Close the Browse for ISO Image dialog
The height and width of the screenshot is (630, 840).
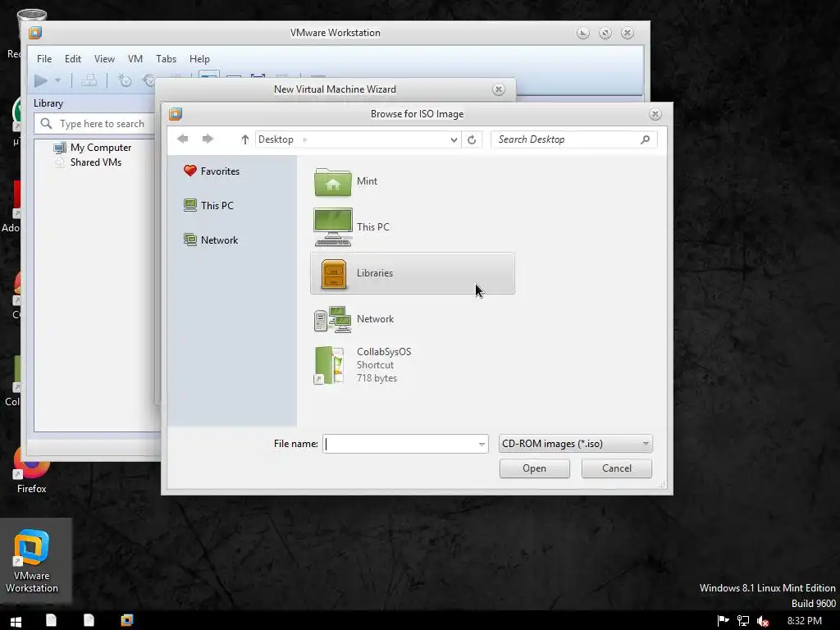(x=655, y=114)
